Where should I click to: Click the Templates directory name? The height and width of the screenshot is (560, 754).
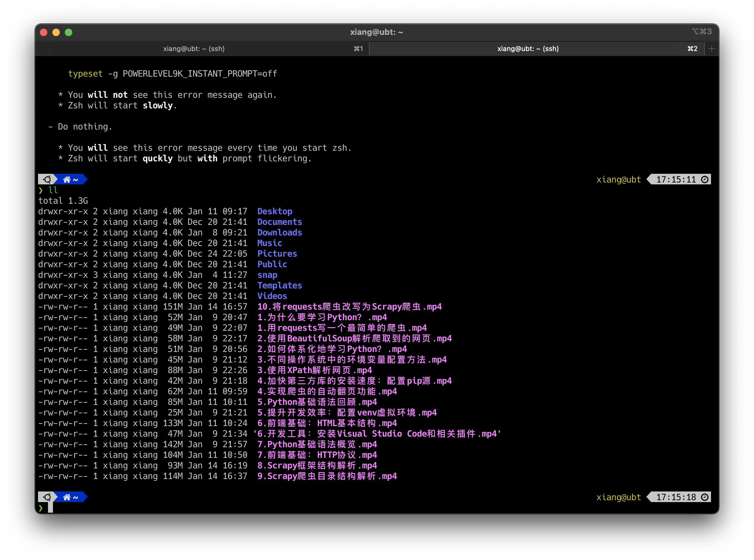(280, 285)
